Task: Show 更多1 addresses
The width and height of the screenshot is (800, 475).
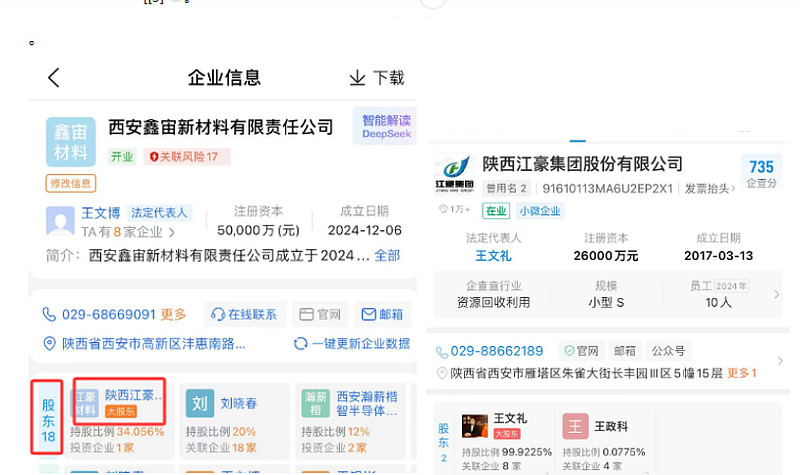Action: tap(742, 373)
